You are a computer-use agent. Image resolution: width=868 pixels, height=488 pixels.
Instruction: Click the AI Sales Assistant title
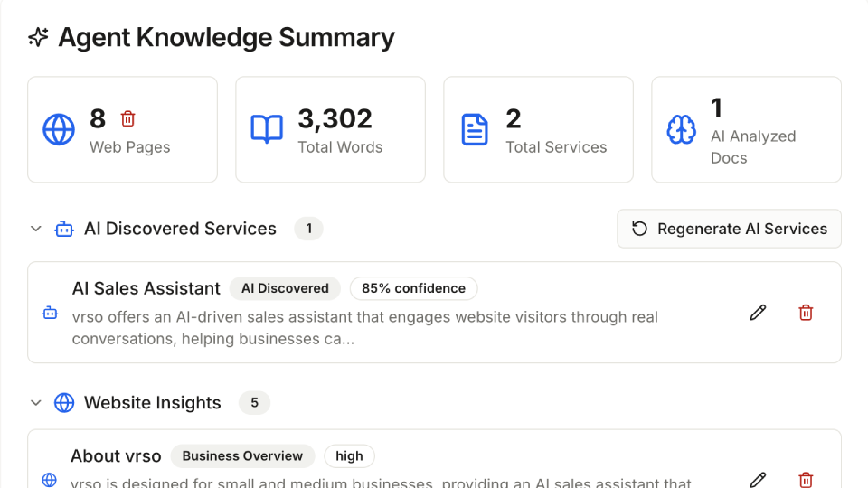coord(146,288)
